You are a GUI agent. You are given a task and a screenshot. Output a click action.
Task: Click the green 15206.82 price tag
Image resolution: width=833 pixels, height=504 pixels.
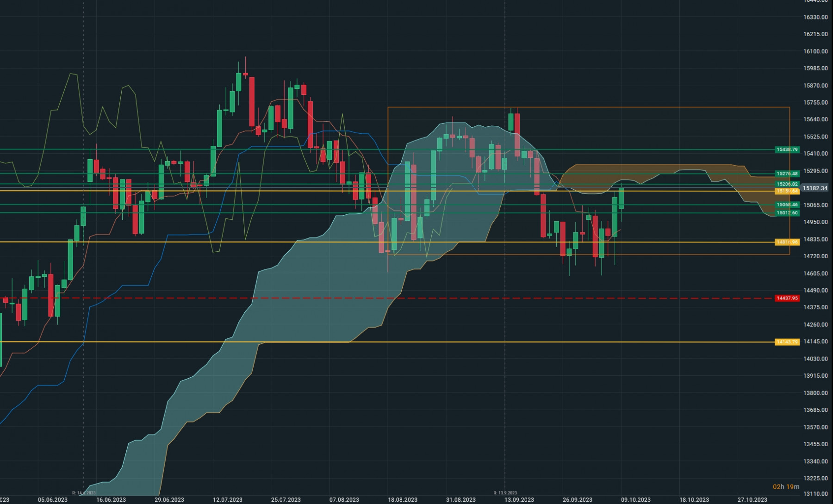787,184
